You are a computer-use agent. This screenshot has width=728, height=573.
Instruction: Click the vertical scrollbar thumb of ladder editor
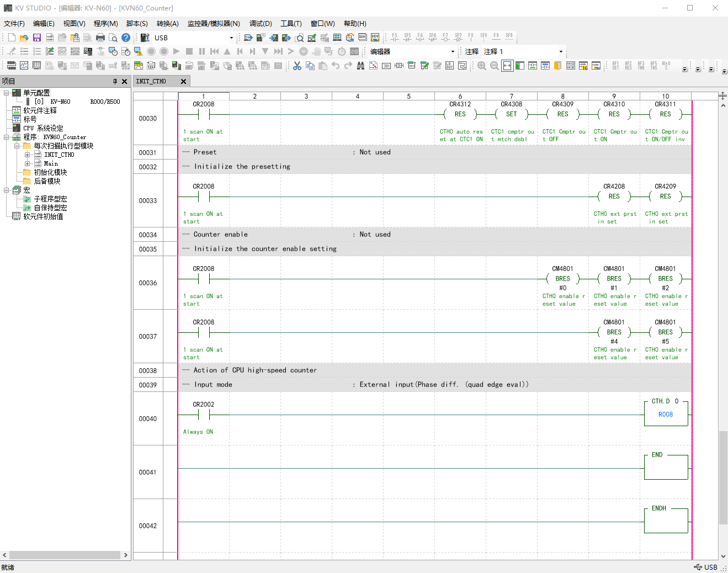[722, 477]
